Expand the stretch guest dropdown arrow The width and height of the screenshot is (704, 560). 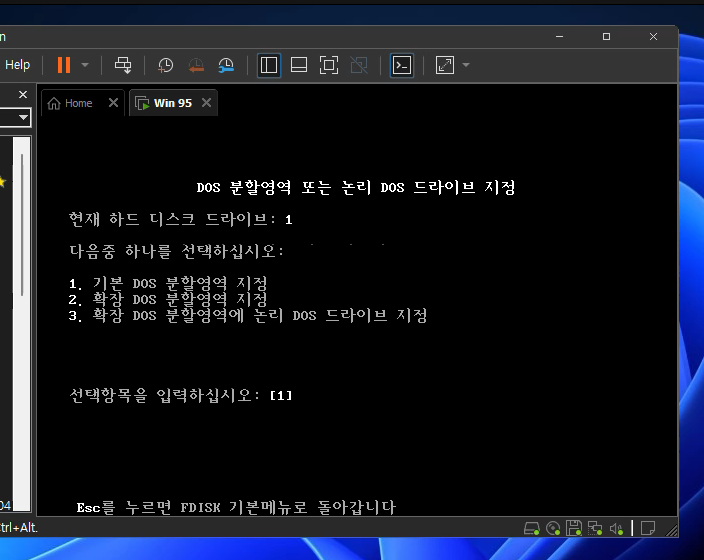pos(466,65)
